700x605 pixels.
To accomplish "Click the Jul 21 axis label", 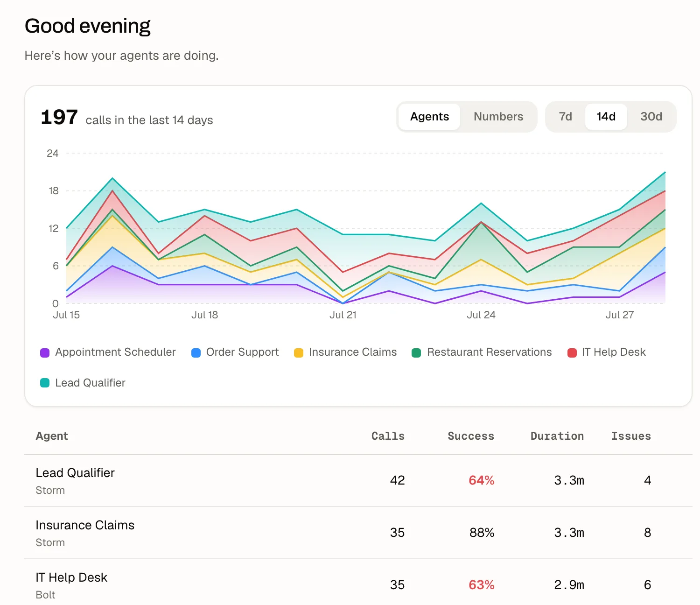I will 343,315.
